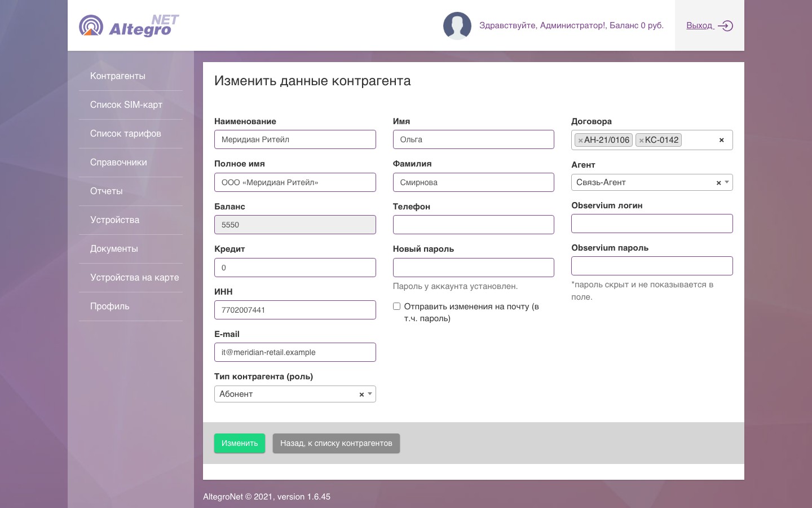
Task: Go back to the counterparty list
Action: tap(336, 443)
